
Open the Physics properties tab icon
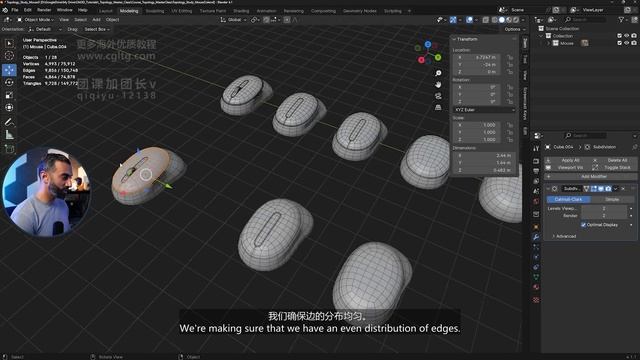536,257
